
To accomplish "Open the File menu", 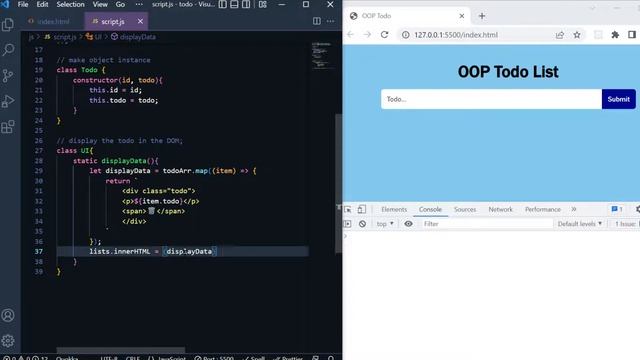I will tap(23, 4).
